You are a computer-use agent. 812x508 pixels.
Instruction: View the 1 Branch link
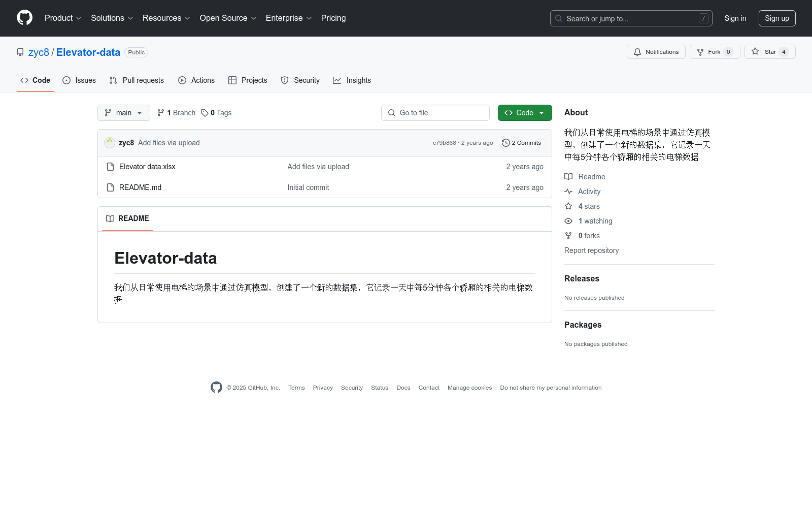click(176, 113)
